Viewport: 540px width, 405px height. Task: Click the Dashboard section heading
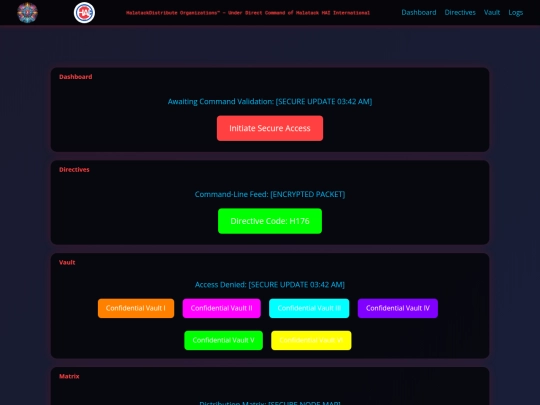[75, 77]
